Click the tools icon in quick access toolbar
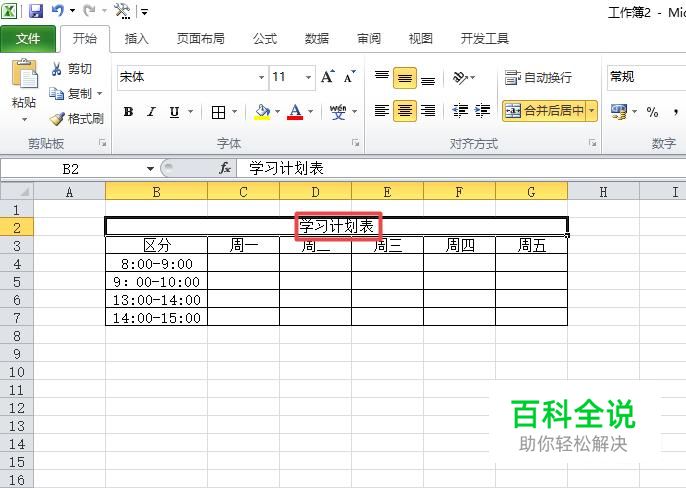The height and width of the screenshot is (488, 686). tap(122, 11)
